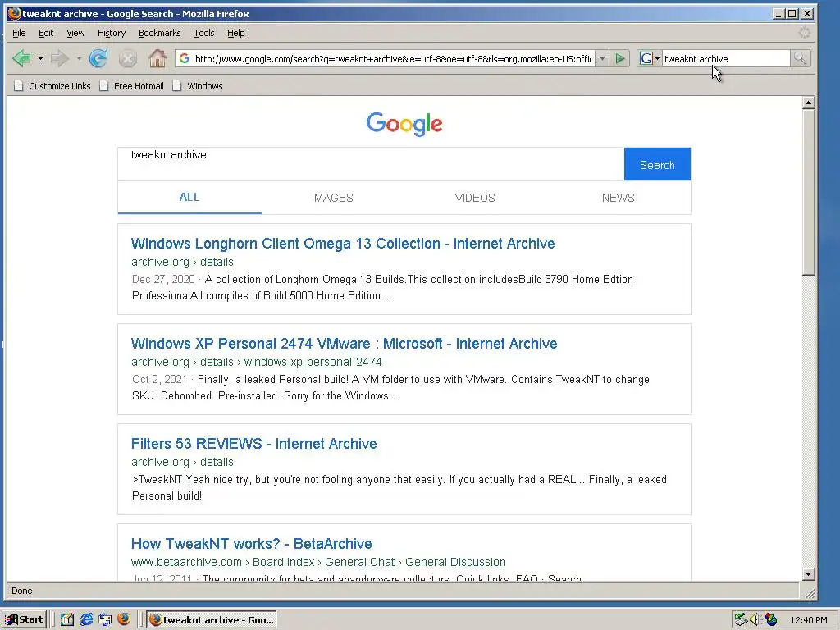Switch to the ALL results tab
The image size is (840, 630).
(x=189, y=197)
